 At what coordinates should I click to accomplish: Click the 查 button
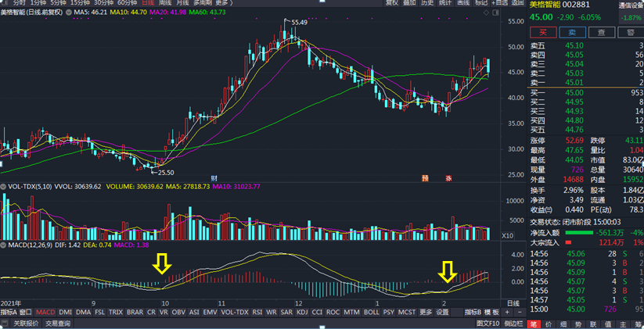click(x=602, y=32)
